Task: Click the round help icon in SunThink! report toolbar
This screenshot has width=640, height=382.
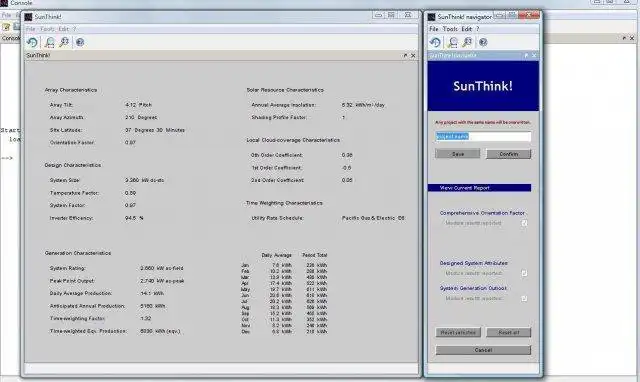Action: click(x=80, y=42)
